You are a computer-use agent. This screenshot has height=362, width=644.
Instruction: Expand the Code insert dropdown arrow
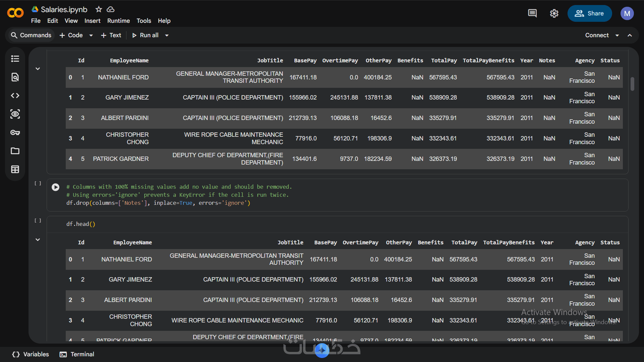(91, 36)
